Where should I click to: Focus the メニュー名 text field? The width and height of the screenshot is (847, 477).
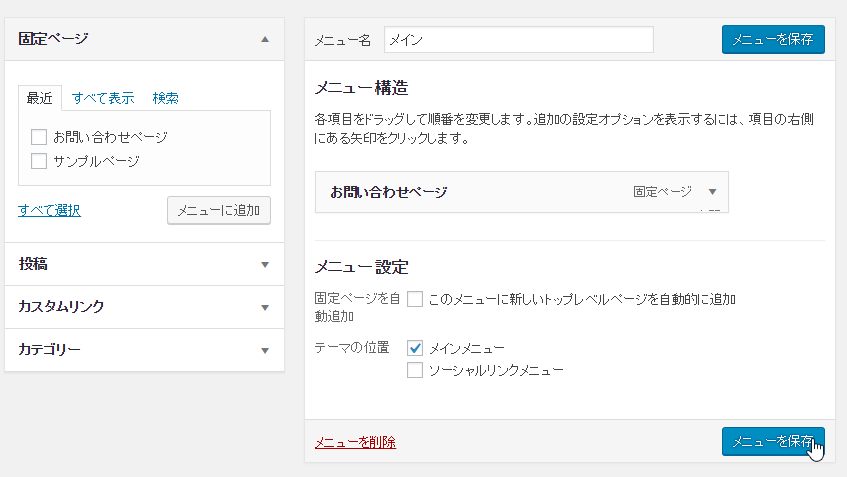click(518, 40)
